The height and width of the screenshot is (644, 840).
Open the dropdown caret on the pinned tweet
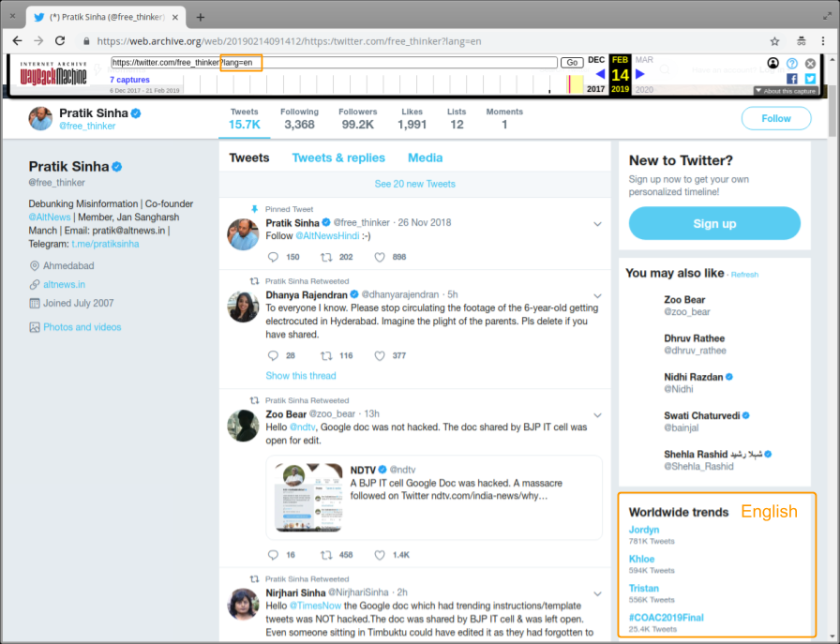tap(597, 224)
